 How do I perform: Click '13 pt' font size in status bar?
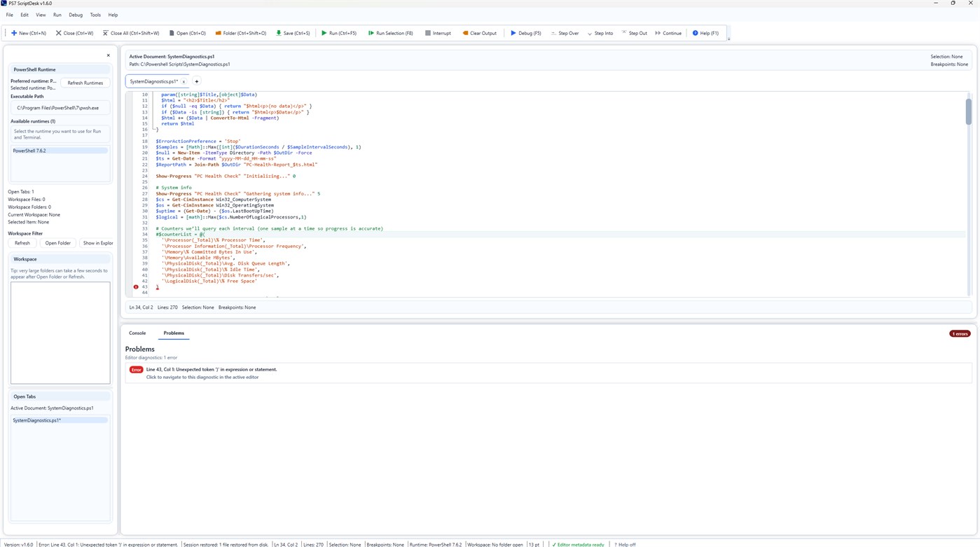tap(534, 544)
